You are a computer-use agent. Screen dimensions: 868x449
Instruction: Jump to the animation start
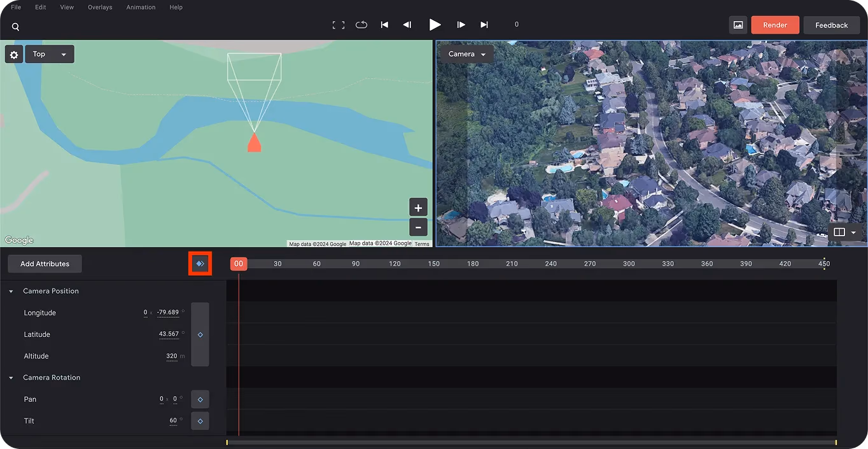pyautogui.click(x=384, y=25)
